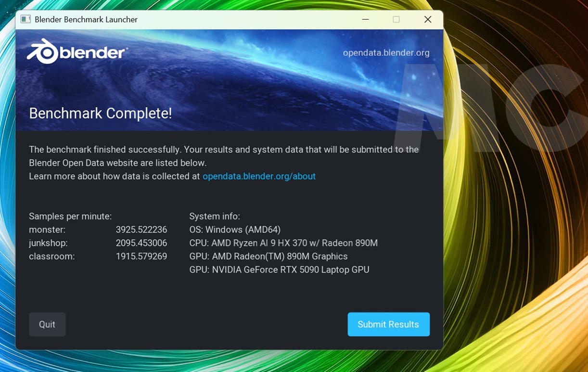Click the window title Blender Benchmark Launcher
The width and height of the screenshot is (588, 372).
86,19
